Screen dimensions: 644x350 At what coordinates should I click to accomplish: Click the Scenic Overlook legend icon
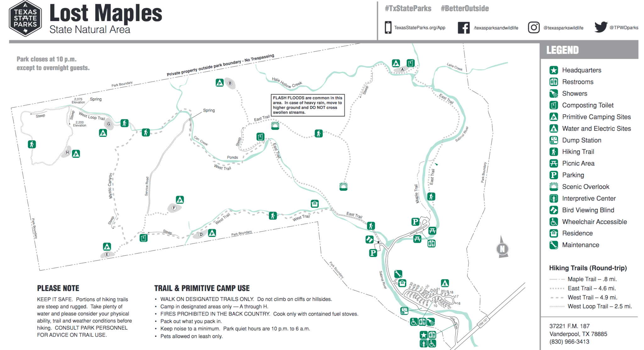click(554, 187)
